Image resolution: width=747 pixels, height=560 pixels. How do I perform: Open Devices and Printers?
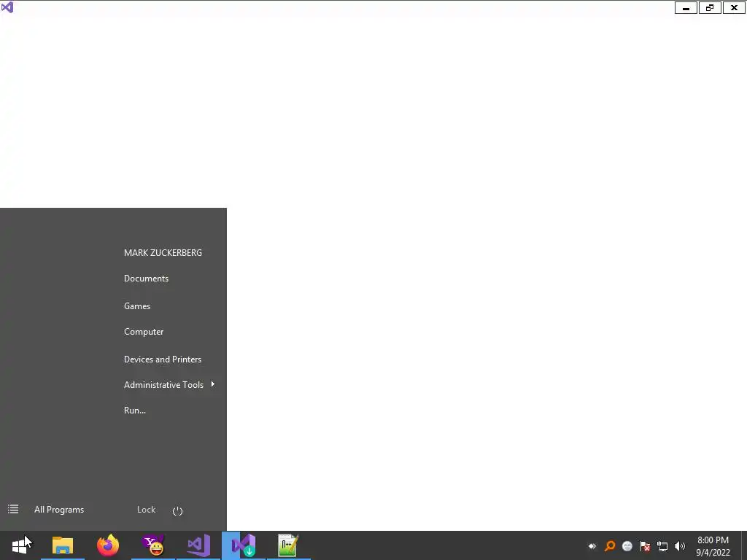pos(163,359)
